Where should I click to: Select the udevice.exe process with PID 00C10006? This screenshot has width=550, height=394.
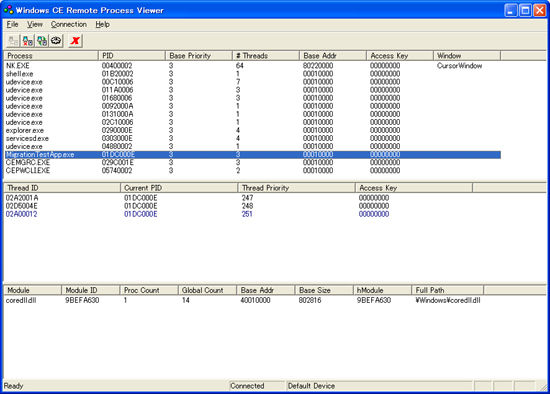tap(252, 82)
